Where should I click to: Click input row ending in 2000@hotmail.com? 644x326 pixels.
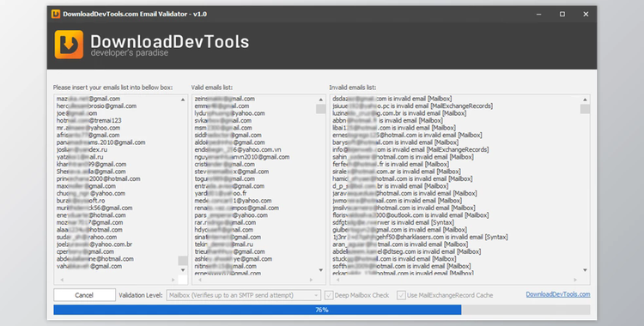click(x=99, y=178)
